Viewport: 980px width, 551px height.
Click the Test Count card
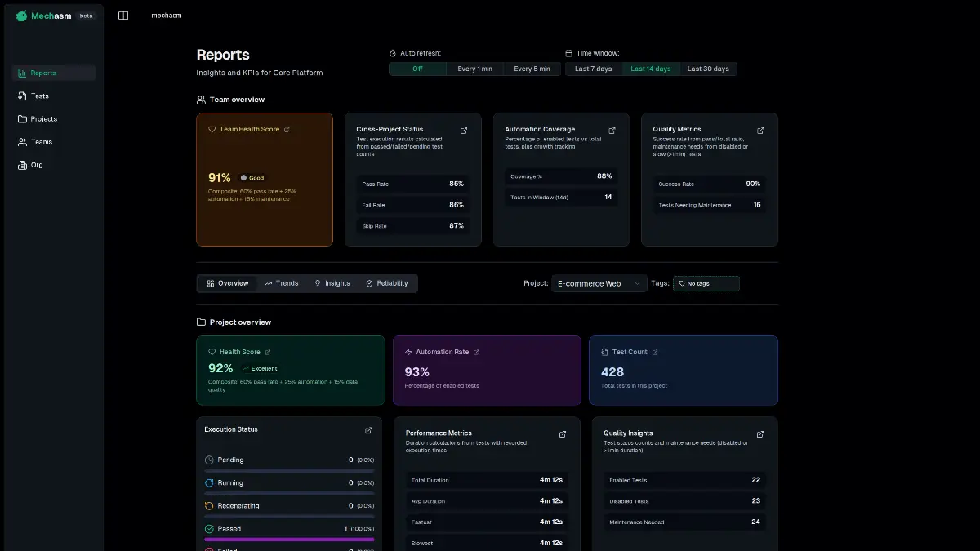click(x=683, y=370)
